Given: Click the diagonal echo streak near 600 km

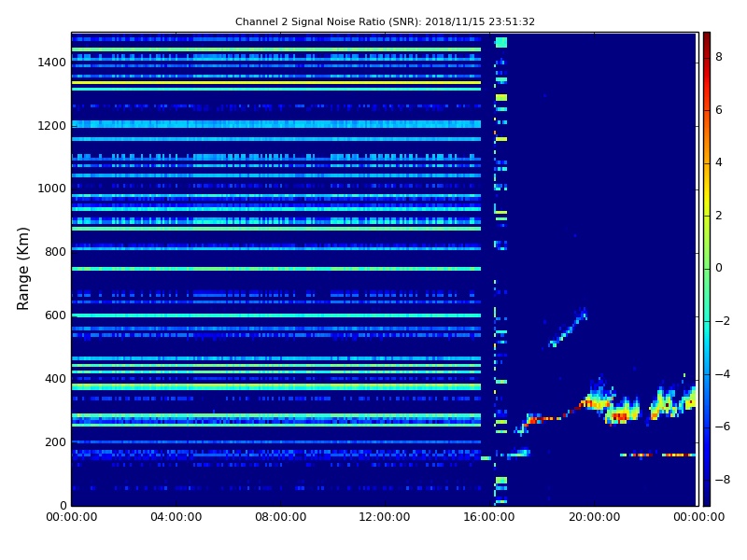Looking at the screenshot, I should point(569,328).
